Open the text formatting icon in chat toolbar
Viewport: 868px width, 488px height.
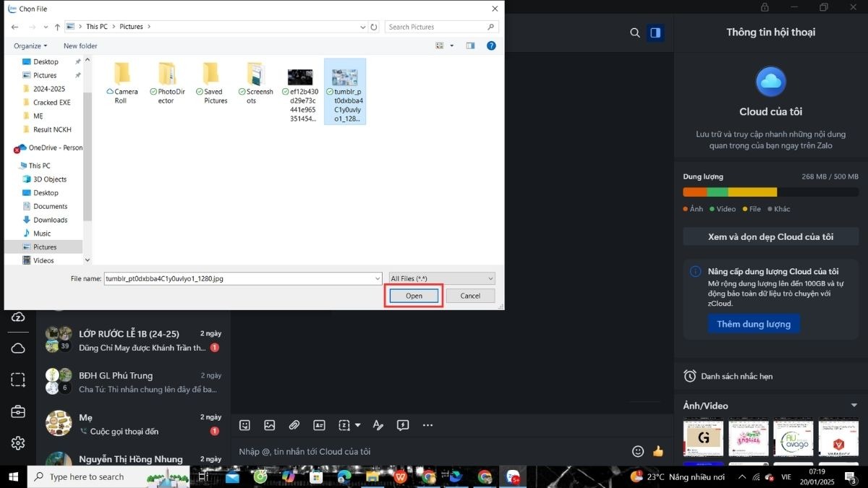378,425
